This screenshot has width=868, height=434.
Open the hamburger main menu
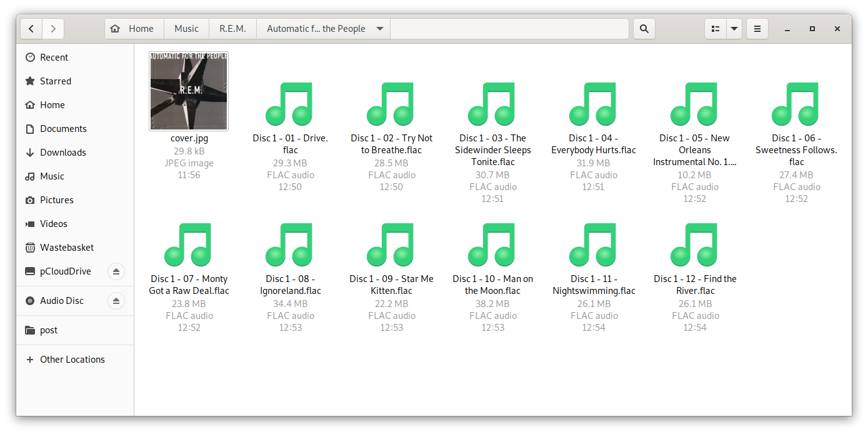click(757, 29)
